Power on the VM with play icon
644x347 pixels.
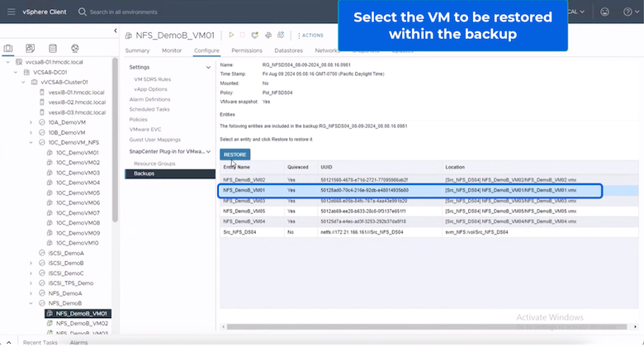click(x=231, y=36)
